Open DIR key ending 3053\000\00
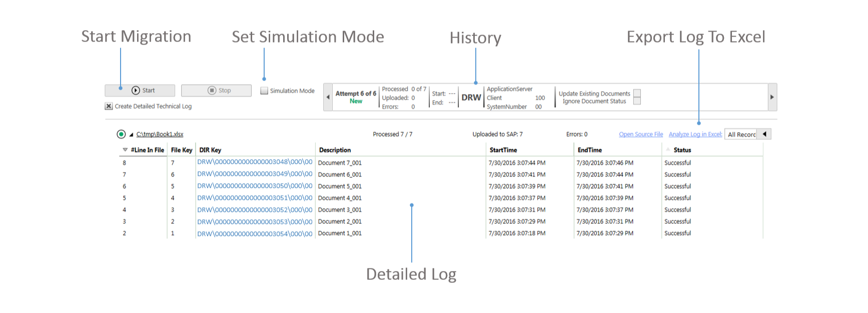Viewport: 868px width, 313px height. click(x=255, y=221)
